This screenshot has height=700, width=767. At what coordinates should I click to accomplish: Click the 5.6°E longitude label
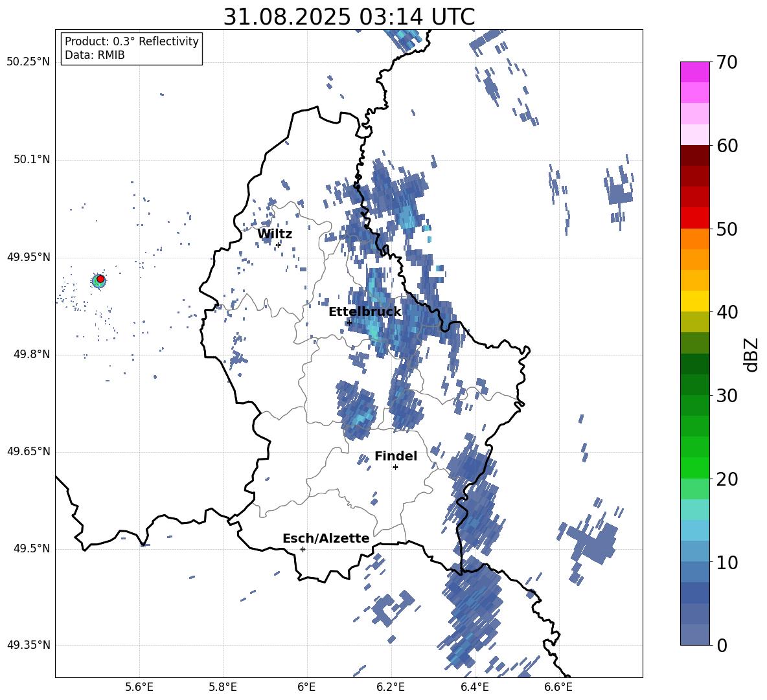click(x=139, y=687)
